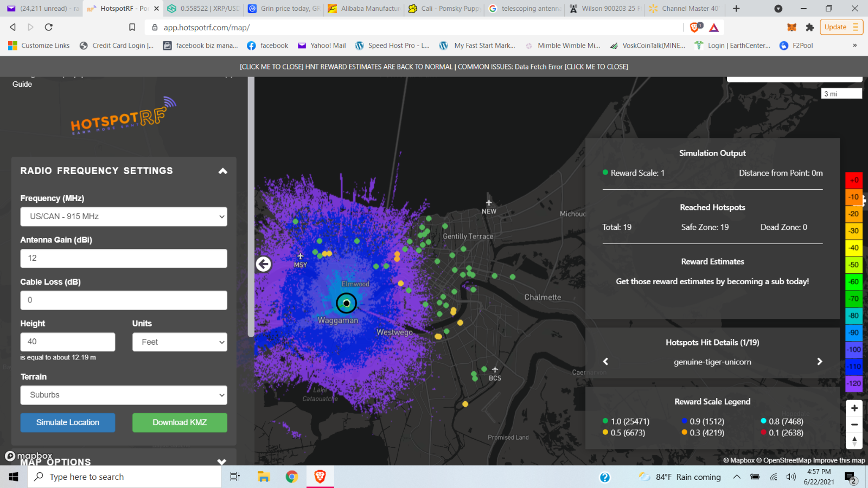Open the MetaMask fox extension
868x488 pixels.
pos(792,27)
